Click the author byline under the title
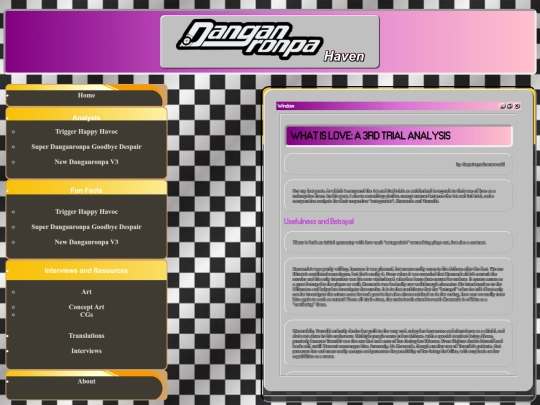540x405 pixels. 480,164
